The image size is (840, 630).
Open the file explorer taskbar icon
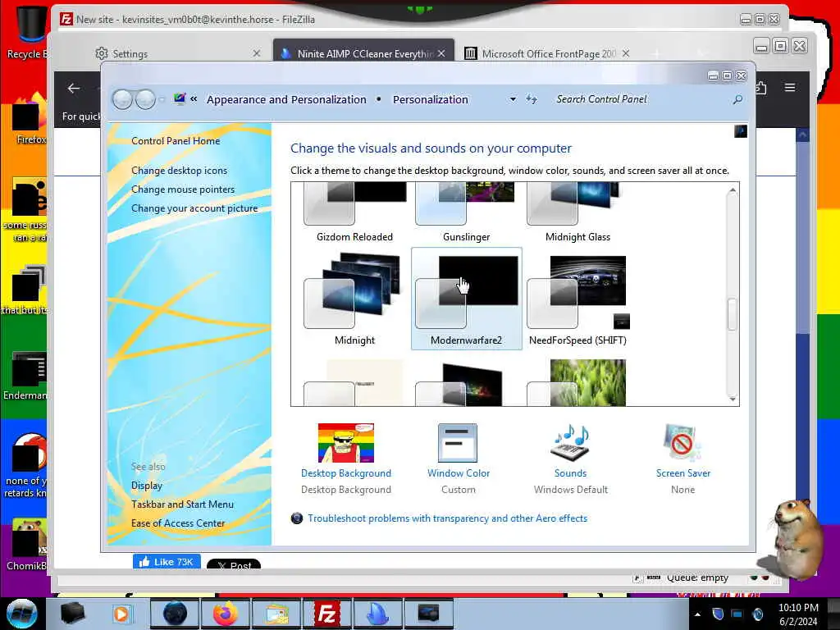coord(276,614)
